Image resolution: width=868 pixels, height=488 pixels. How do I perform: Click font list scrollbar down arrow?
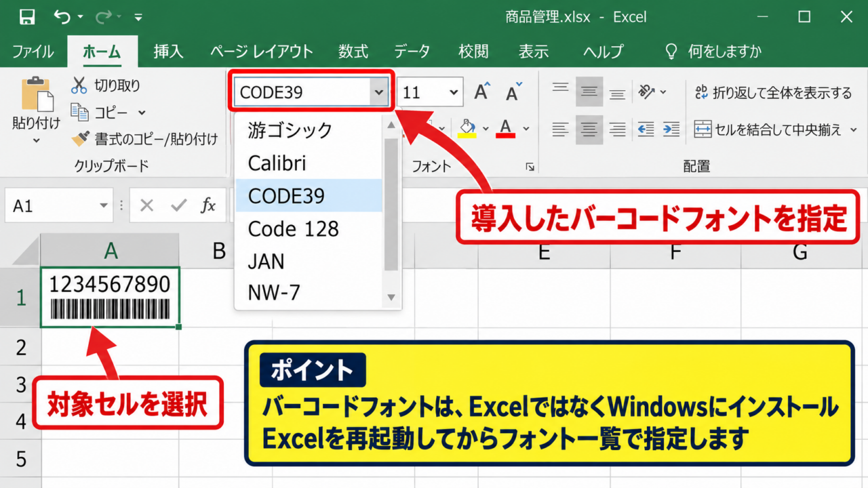point(391,297)
